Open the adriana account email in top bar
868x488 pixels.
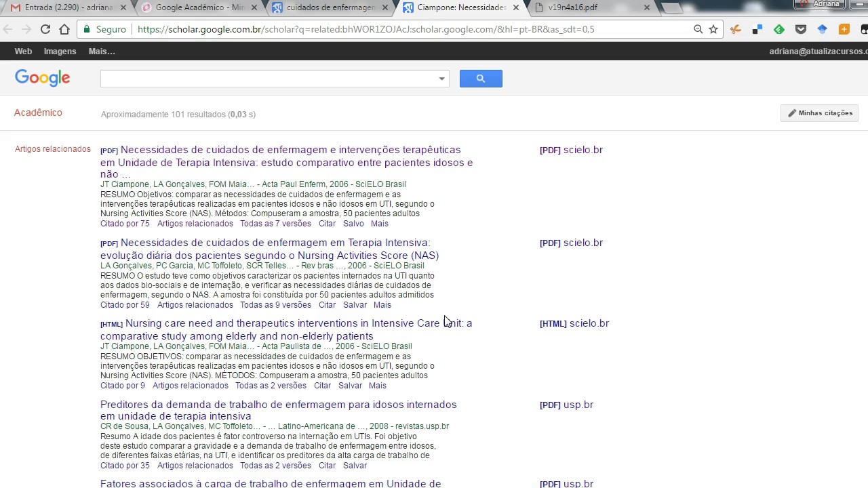(818, 52)
